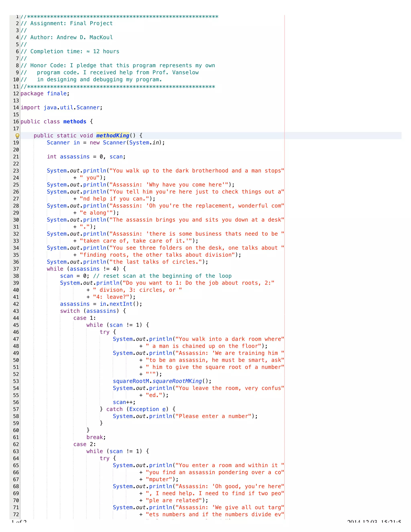This screenshot has width=411, height=532.
Task: Click the "Please enter a number" println
Action: point(185,416)
